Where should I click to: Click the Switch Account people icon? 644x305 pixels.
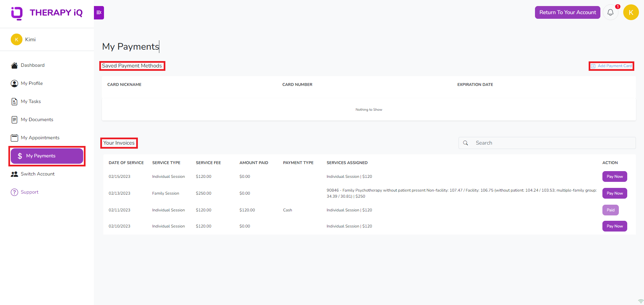[x=14, y=174]
